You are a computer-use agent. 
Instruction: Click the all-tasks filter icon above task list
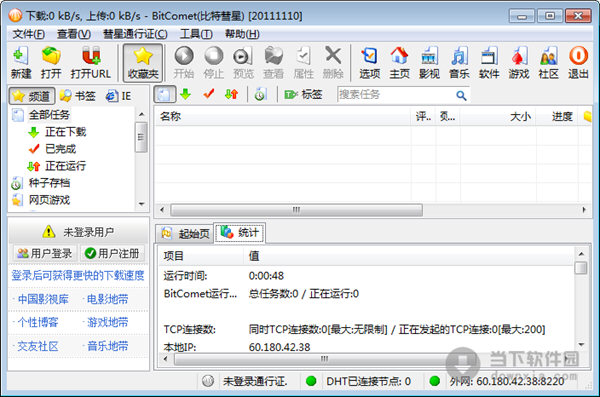tap(165, 94)
